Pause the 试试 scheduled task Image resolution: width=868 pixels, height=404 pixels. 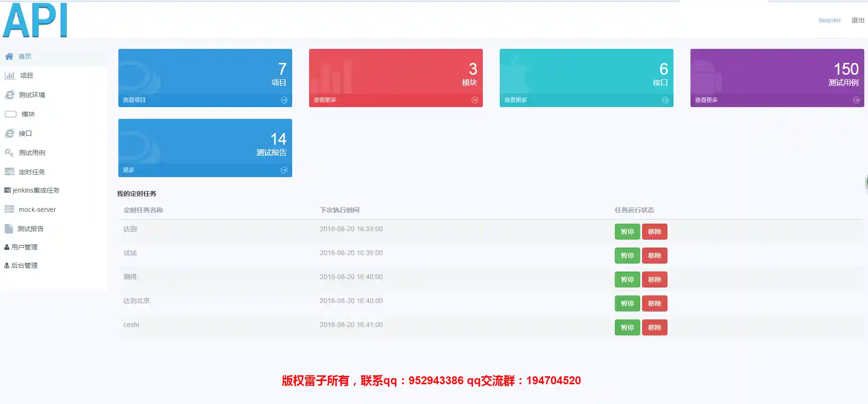coord(628,256)
